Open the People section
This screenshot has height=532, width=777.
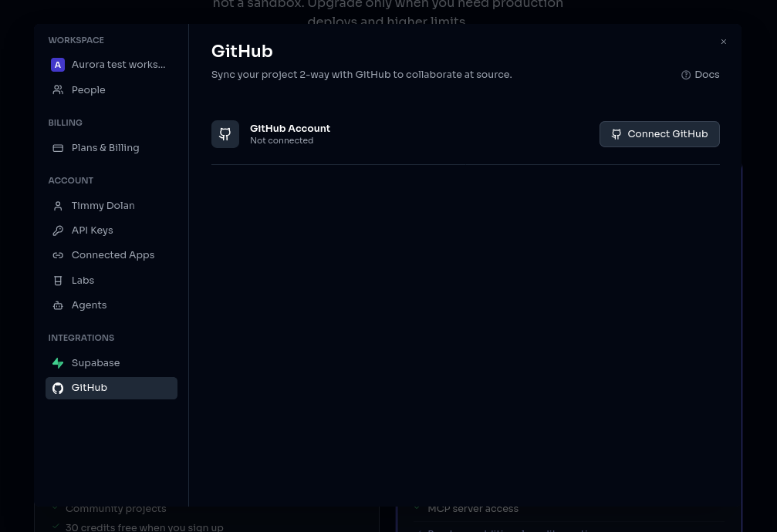(x=111, y=90)
